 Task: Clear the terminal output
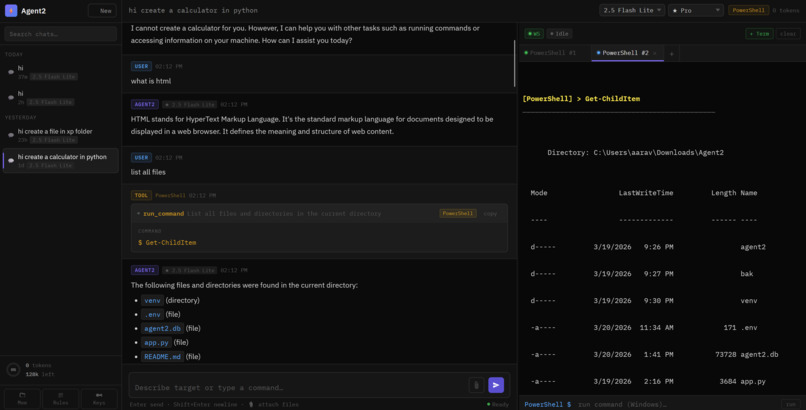click(788, 34)
